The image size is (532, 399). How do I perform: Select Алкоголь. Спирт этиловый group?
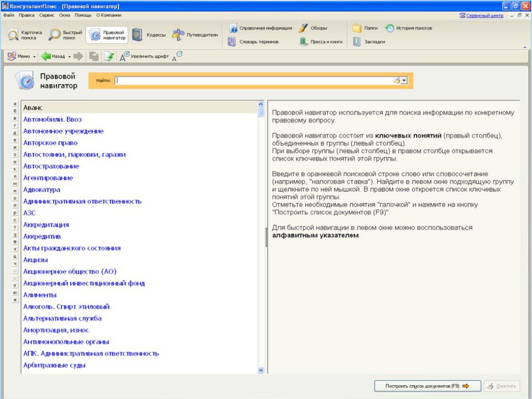[66, 306]
